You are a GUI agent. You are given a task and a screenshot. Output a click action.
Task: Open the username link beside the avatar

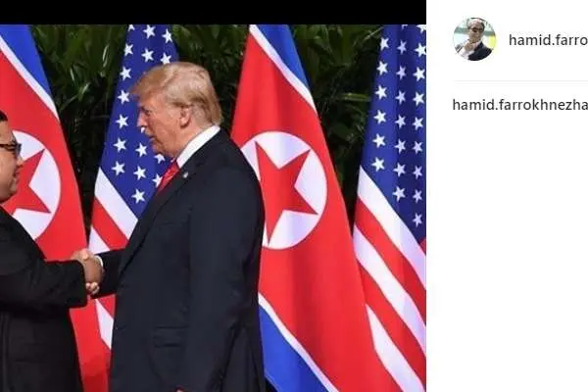(x=548, y=40)
